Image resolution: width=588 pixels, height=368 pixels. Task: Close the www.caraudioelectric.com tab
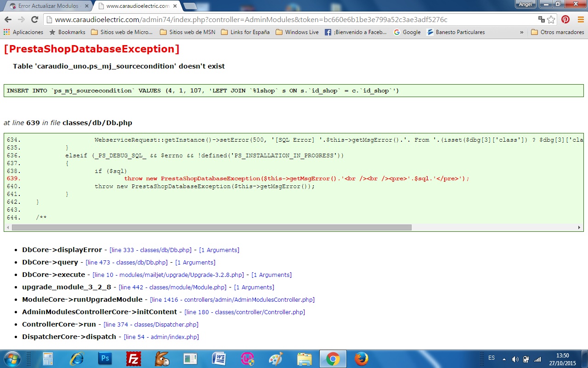175,6
